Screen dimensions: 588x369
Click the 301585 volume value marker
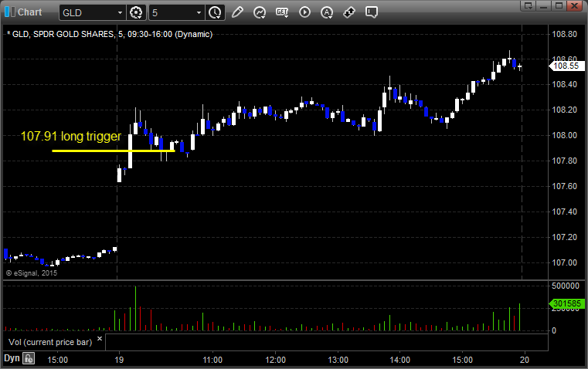point(566,304)
